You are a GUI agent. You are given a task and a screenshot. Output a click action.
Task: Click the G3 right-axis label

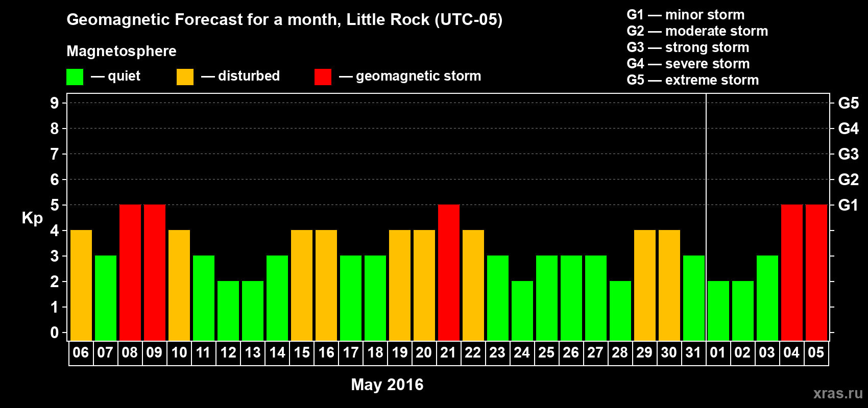point(848,154)
